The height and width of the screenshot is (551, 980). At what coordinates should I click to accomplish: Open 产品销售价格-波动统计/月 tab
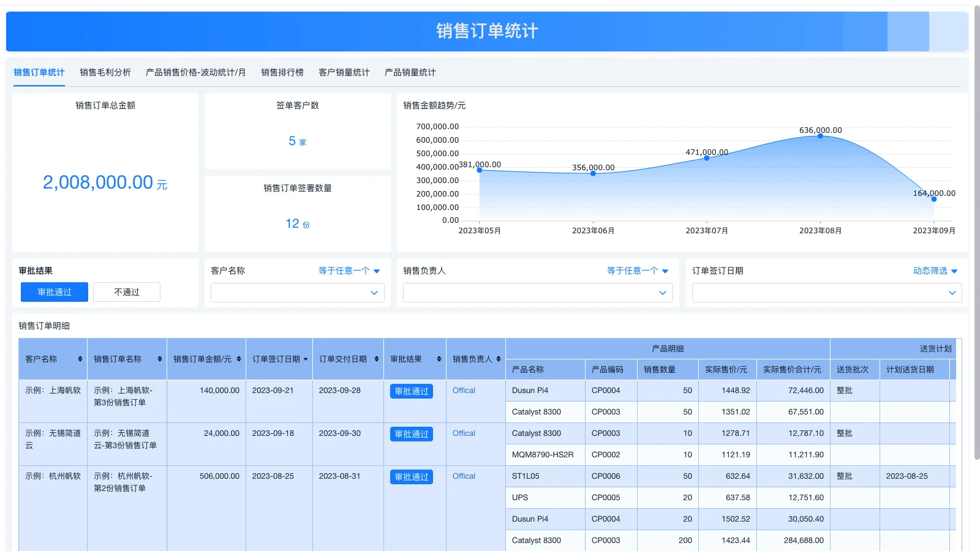196,72
